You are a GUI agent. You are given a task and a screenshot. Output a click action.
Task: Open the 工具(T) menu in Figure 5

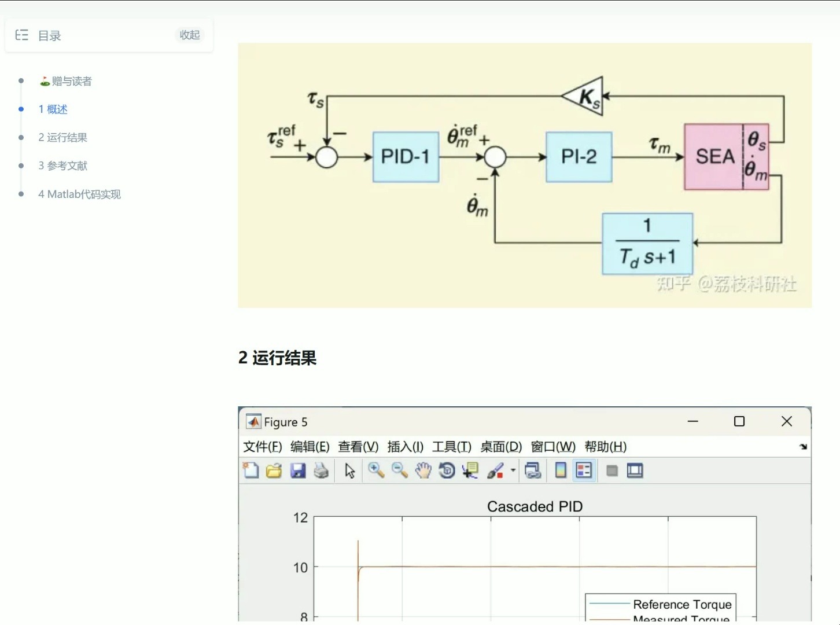pos(452,447)
